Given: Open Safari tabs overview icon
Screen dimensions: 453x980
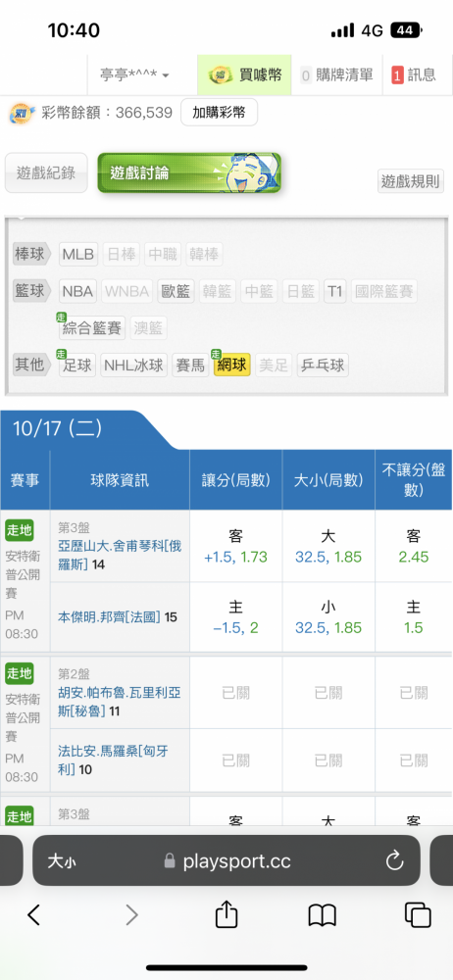Looking at the screenshot, I should click(418, 915).
